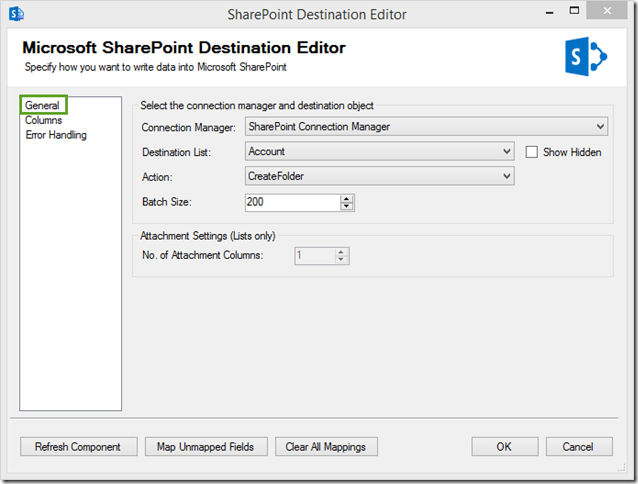This screenshot has width=638, height=484.
Task: Click the window resize grip corner
Action: 621,467
